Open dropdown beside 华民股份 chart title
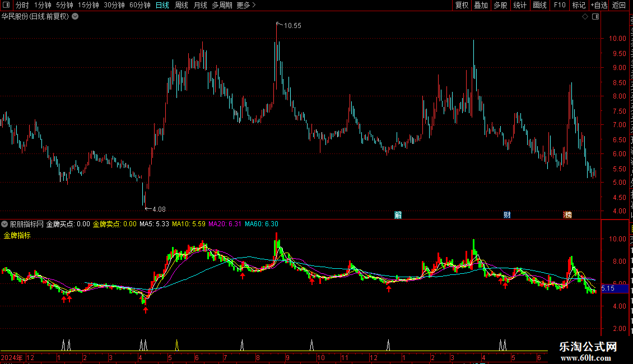The width and height of the screenshot is (633, 364). (x=75, y=17)
